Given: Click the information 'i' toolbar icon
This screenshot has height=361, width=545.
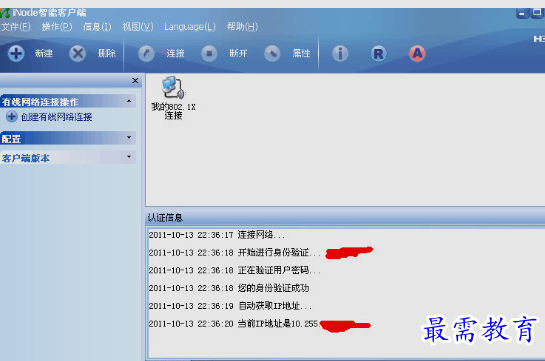Looking at the screenshot, I should (340, 54).
